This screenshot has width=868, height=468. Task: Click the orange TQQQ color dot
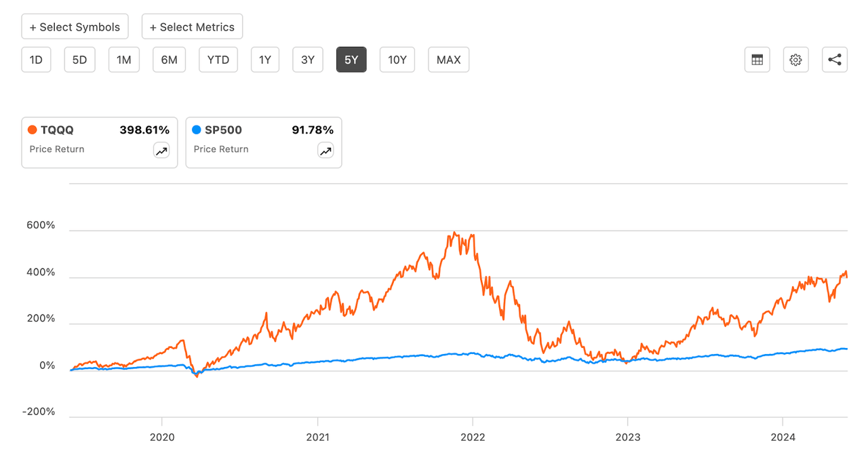pyautogui.click(x=32, y=130)
